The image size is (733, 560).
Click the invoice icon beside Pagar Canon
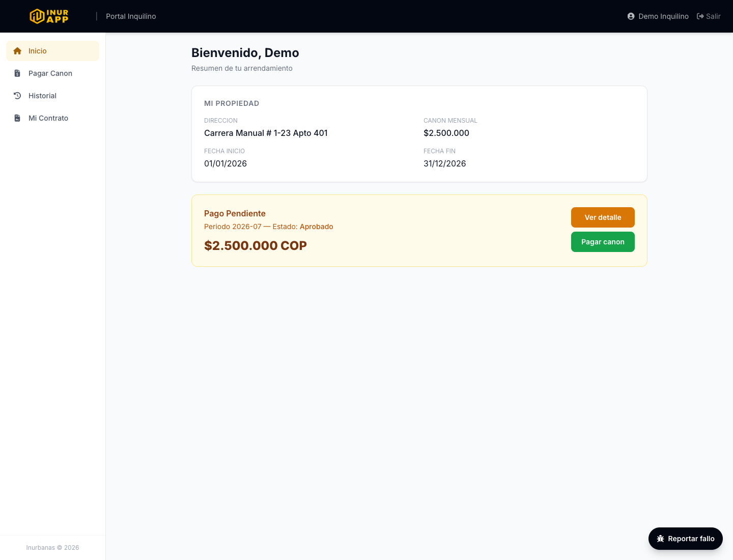click(x=17, y=73)
